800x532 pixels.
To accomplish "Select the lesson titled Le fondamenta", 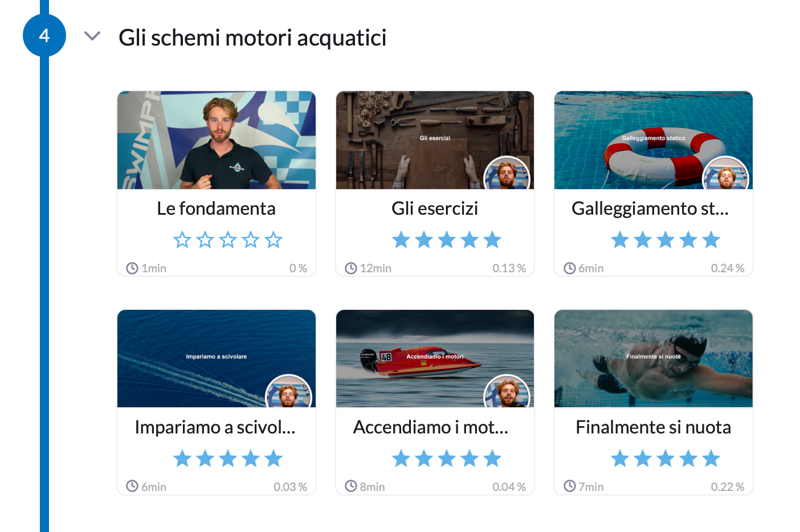I will pyautogui.click(x=216, y=208).
